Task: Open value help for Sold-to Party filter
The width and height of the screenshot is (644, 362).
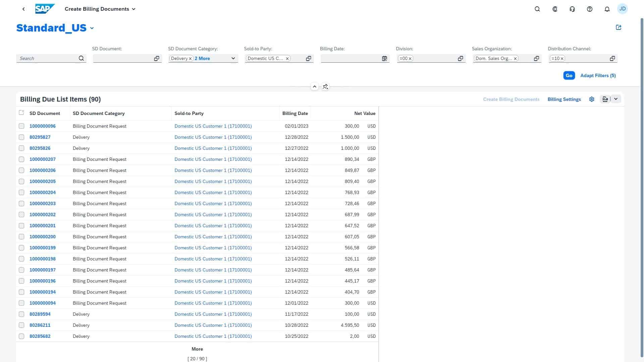Action: pos(308,58)
